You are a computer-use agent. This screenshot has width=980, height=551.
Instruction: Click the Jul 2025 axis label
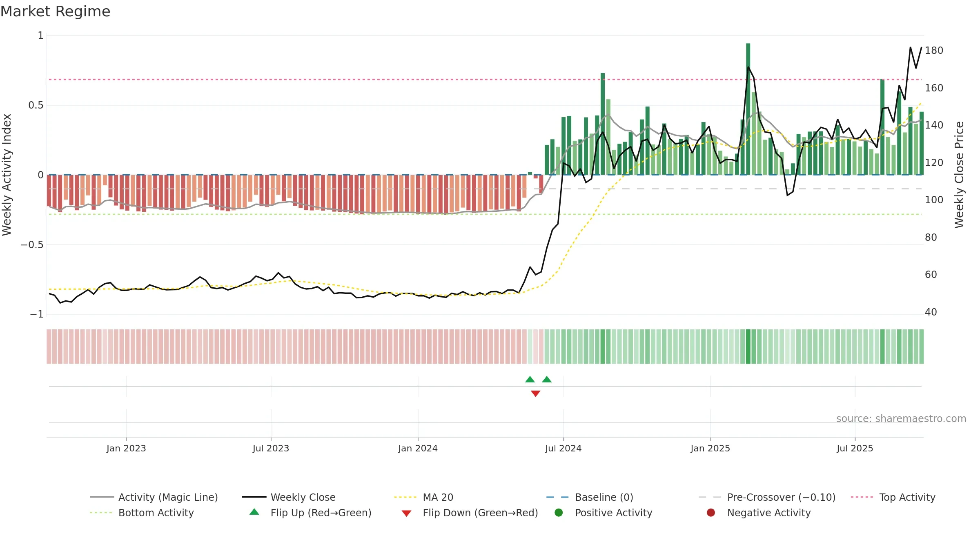coord(855,448)
